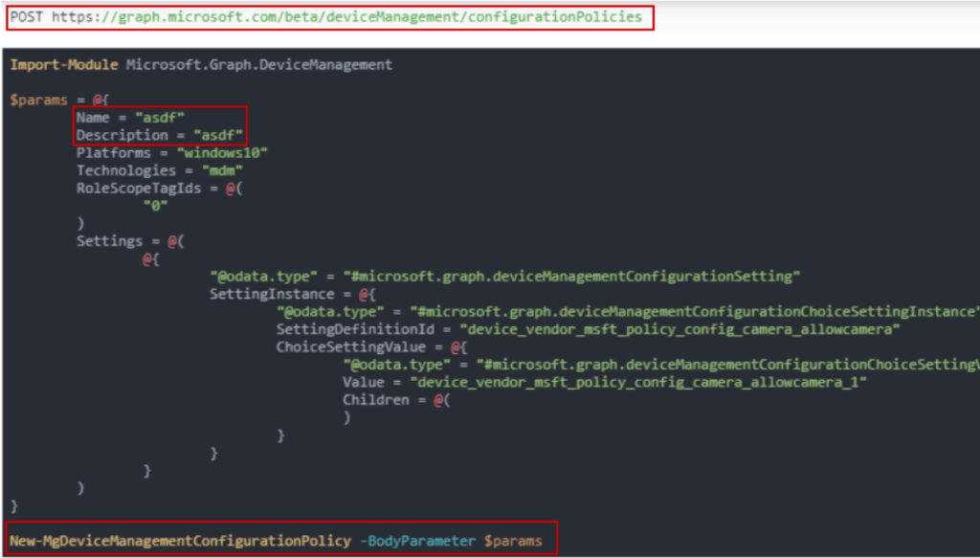The width and height of the screenshot is (980, 558).
Task: Click the Description "asdf" value
Action: coord(218,135)
